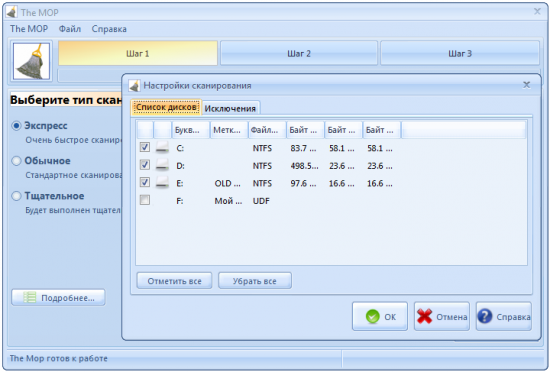Click the mop icon in Настройки сканирования title

pyautogui.click(x=134, y=85)
